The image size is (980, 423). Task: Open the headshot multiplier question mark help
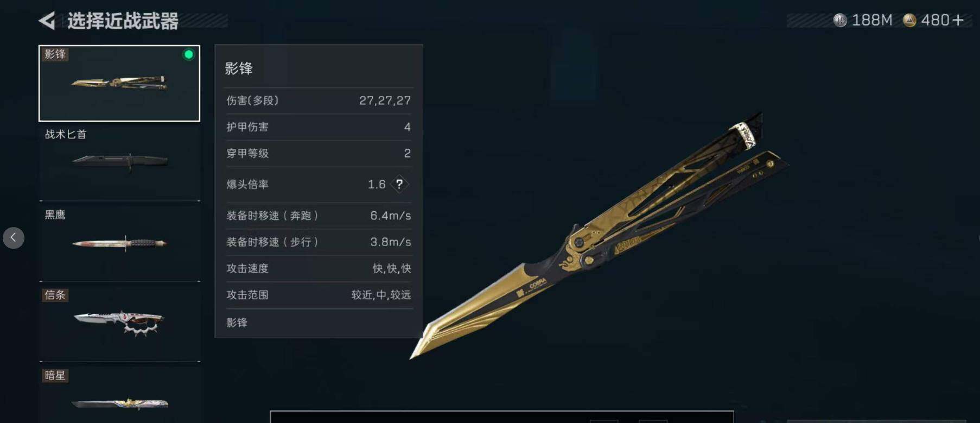(x=399, y=184)
